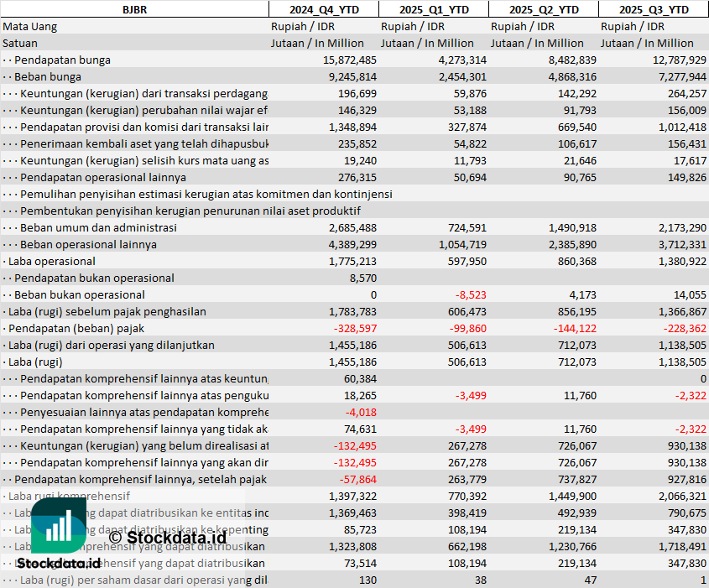709x588 pixels.
Task: Select Pendapatan operasional lainnya value 276,315
Action: click(x=357, y=177)
